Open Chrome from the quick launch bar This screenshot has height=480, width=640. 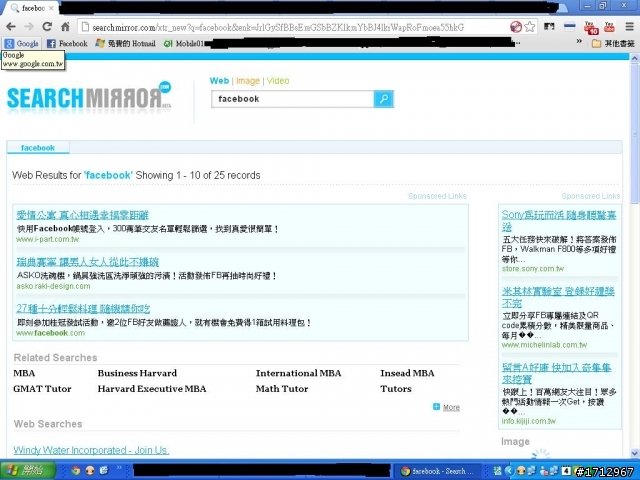pos(76,471)
